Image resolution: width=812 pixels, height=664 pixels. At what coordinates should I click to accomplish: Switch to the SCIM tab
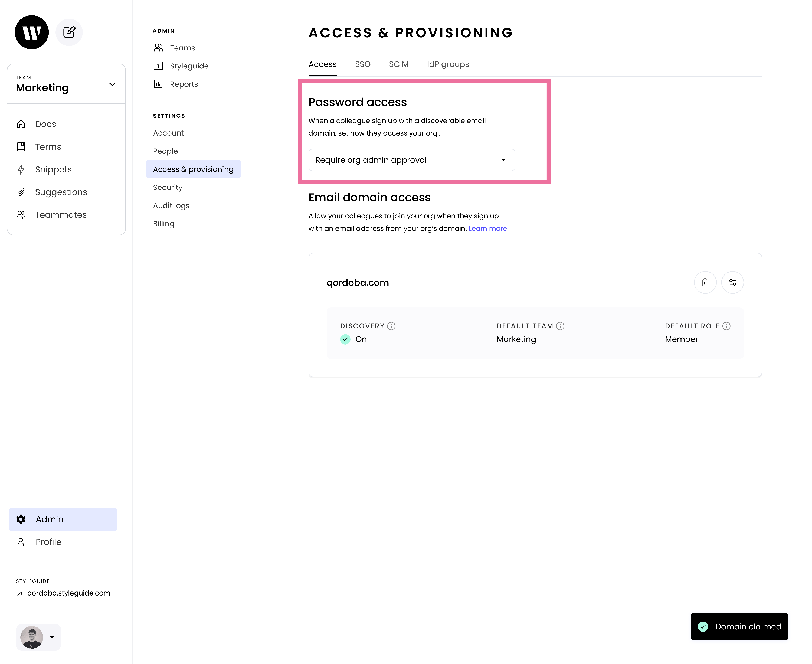(398, 64)
